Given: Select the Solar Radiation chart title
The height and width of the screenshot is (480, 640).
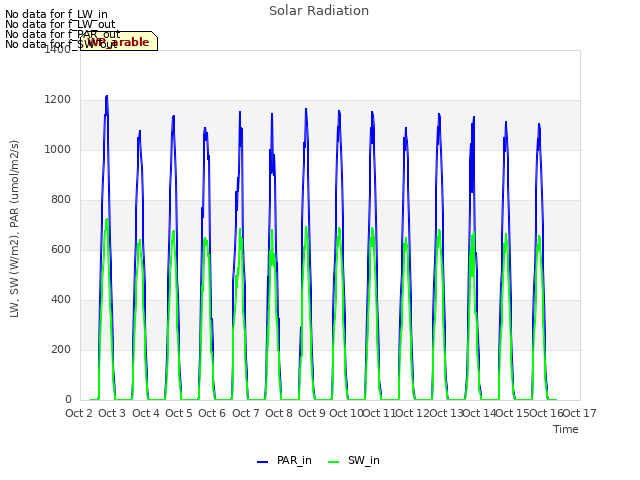Looking at the screenshot, I should point(319,11).
